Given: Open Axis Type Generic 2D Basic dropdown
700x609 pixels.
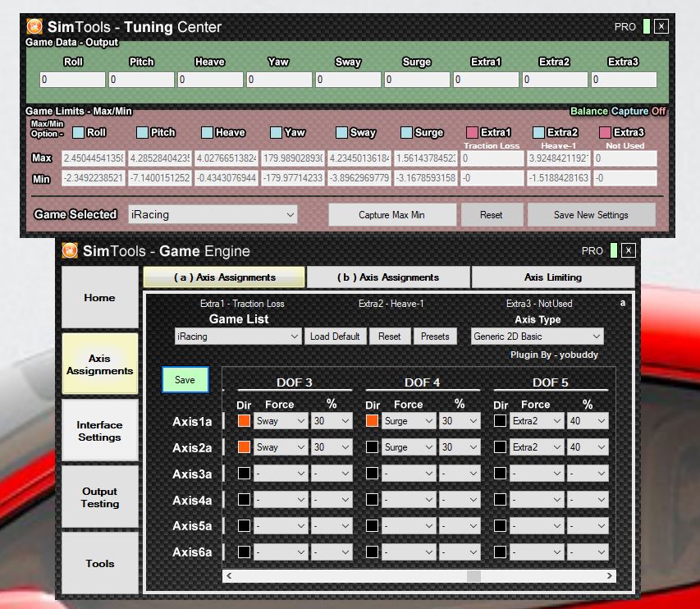Looking at the screenshot, I should 537,337.
